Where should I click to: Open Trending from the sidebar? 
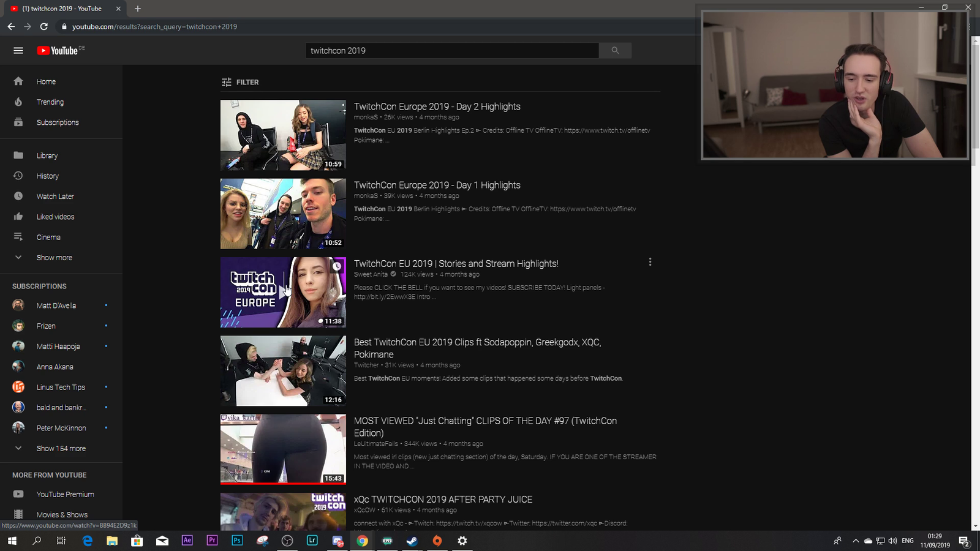pyautogui.click(x=61, y=102)
